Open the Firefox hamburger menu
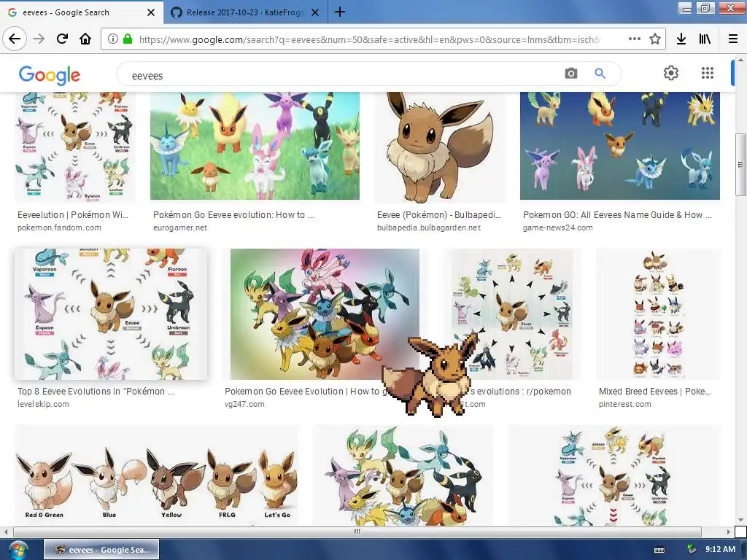This screenshot has height=560, width=747. (733, 39)
